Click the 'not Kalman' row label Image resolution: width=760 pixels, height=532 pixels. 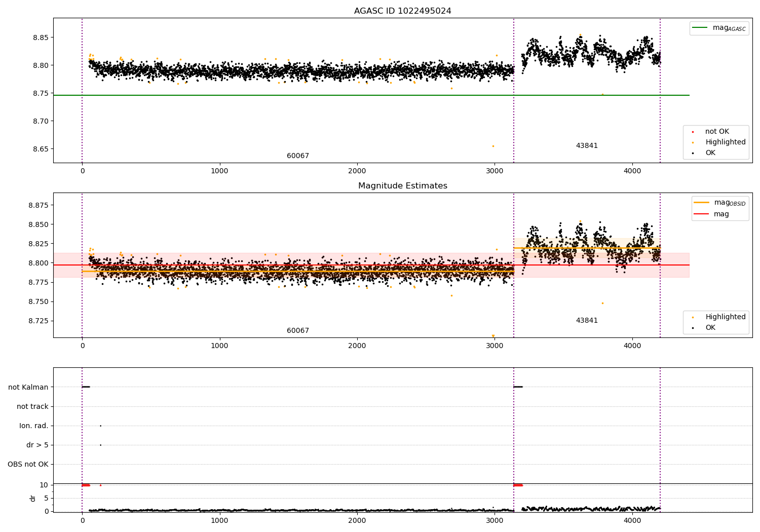tap(28, 387)
